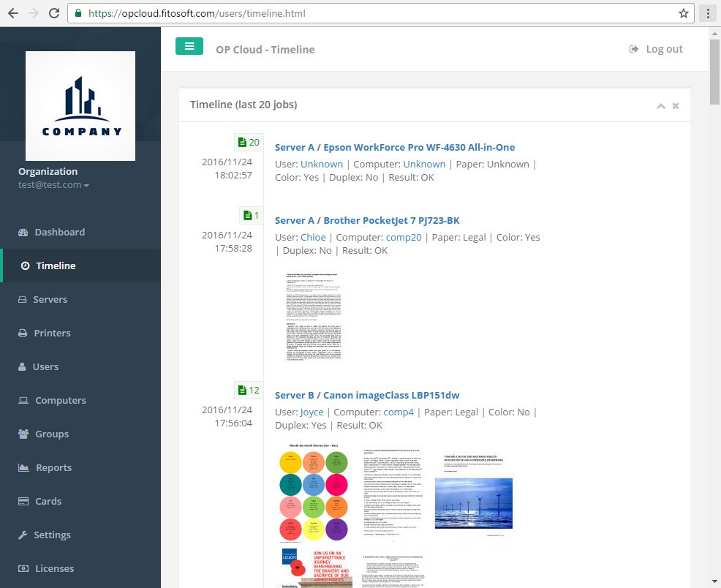Click the browser back arrow

tap(13, 13)
